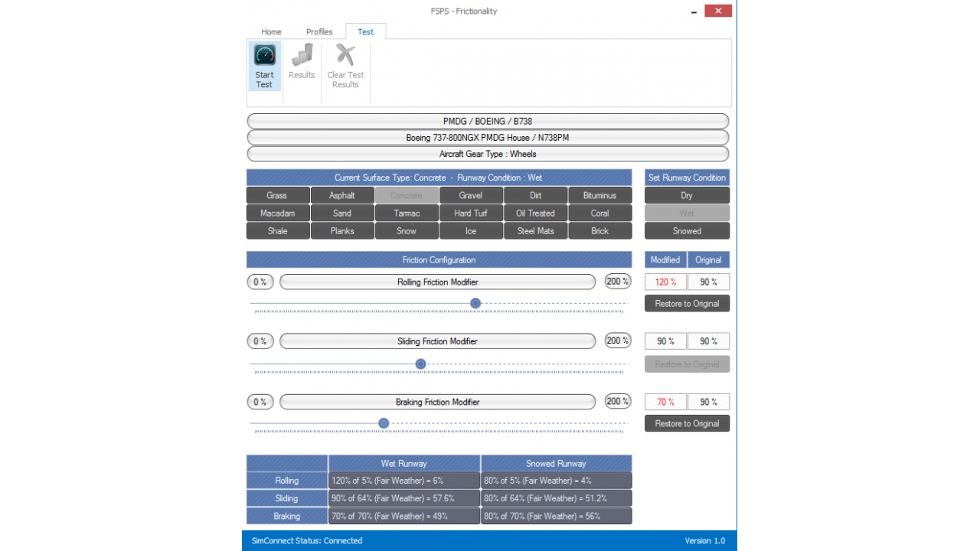
Task: Click the '90% of 64%' Sliding wet cell
Action: point(404,498)
